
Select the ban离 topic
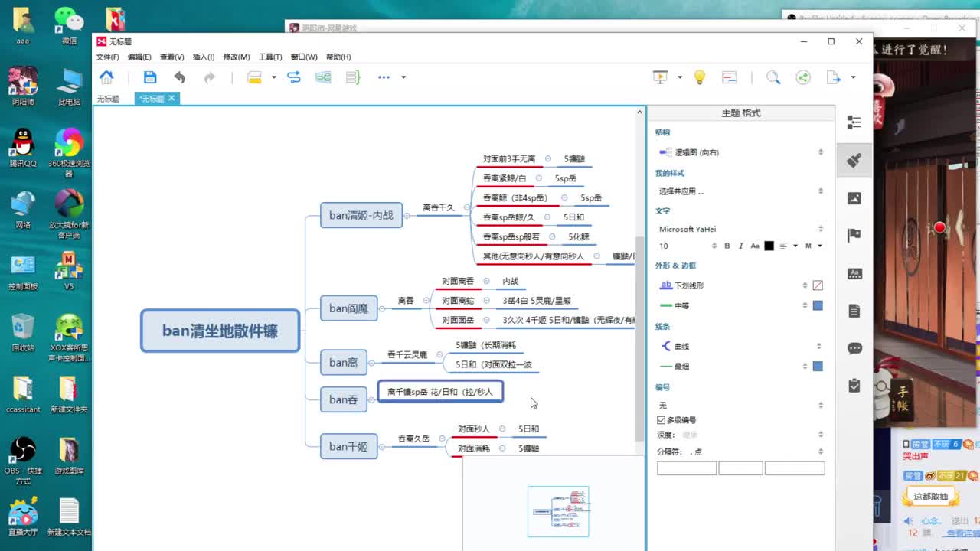pyautogui.click(x=343, y=363)
